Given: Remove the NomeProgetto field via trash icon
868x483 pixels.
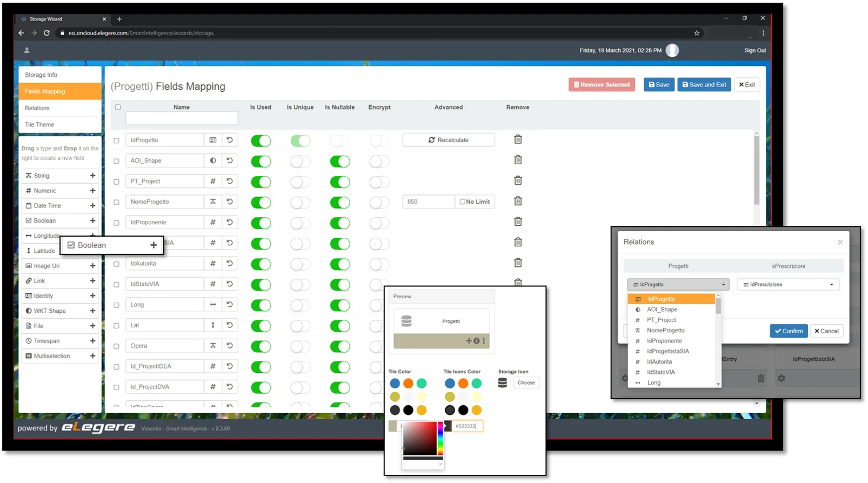Looking at the screenshot, I should click(x=518, y=201).
